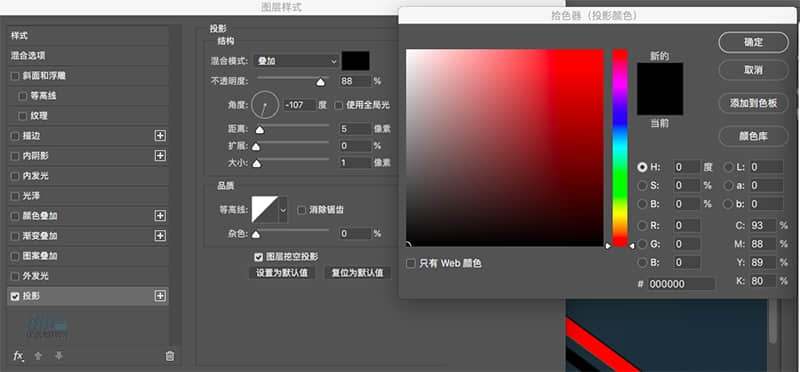Click the 距离 pixel value field
800x372 pixels.
355,129
